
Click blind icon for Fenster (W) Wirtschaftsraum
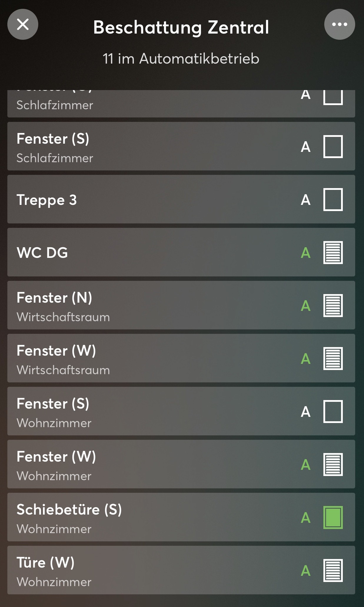tap(333, 359)
